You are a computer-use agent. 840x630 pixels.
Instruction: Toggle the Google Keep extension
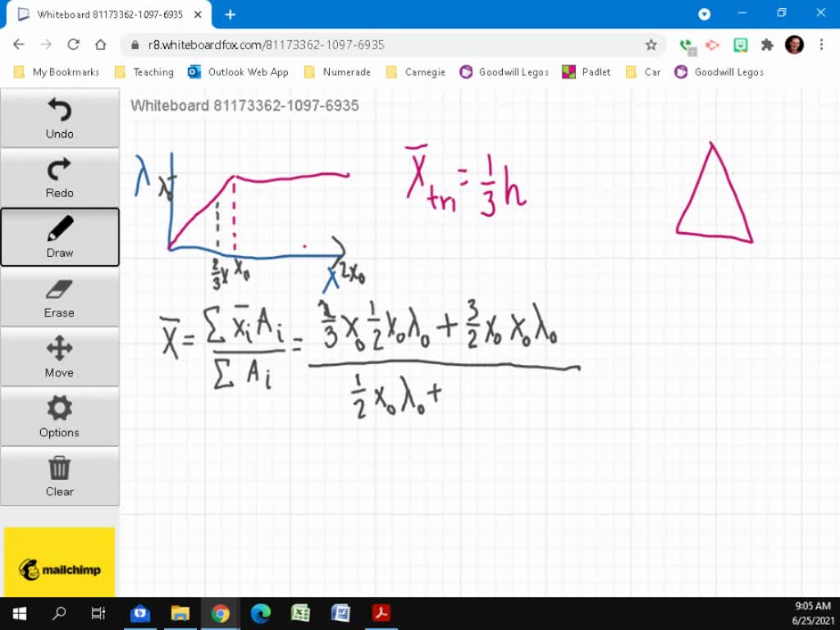(741, 45)
